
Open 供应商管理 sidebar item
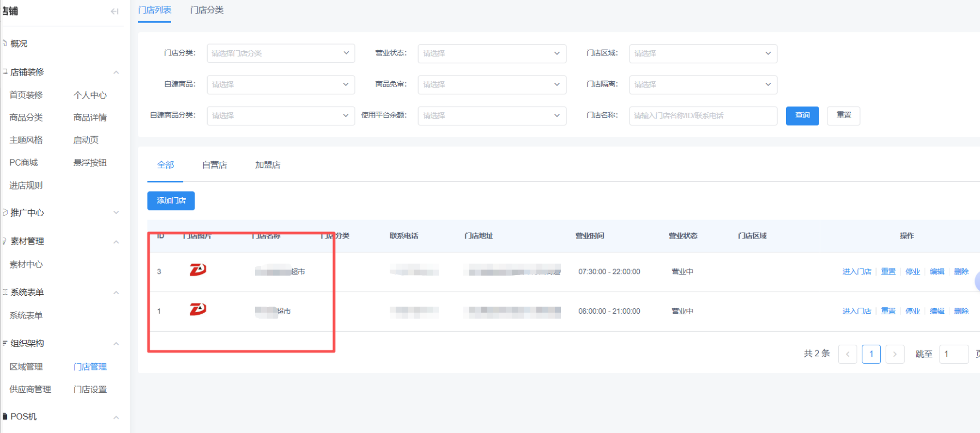(31, 389)
